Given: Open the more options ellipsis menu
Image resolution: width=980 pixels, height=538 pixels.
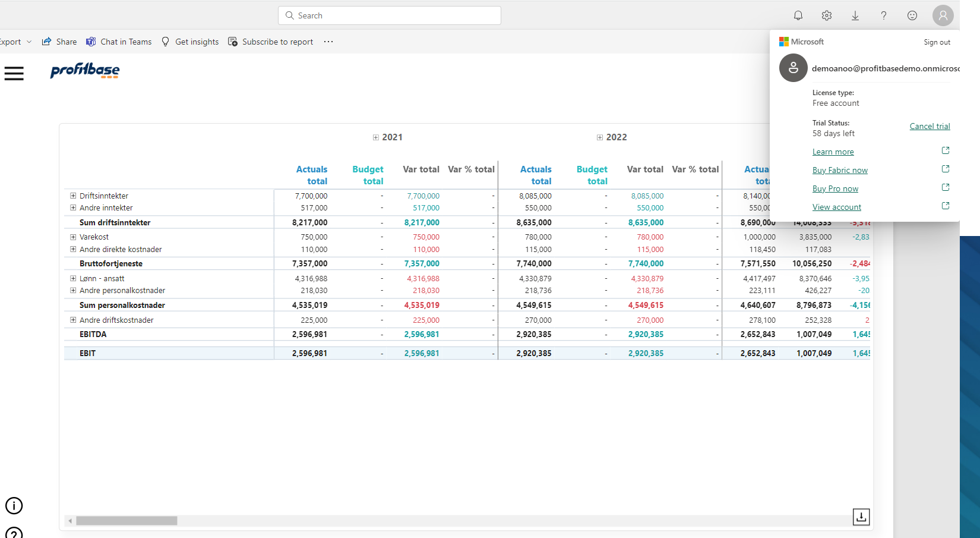Looking at the screenshot, I should 328,42.
